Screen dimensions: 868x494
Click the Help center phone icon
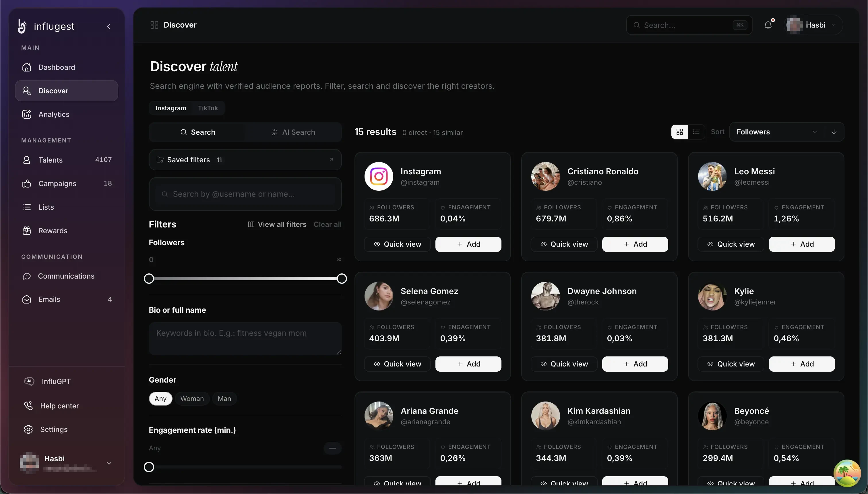[28, 406]
